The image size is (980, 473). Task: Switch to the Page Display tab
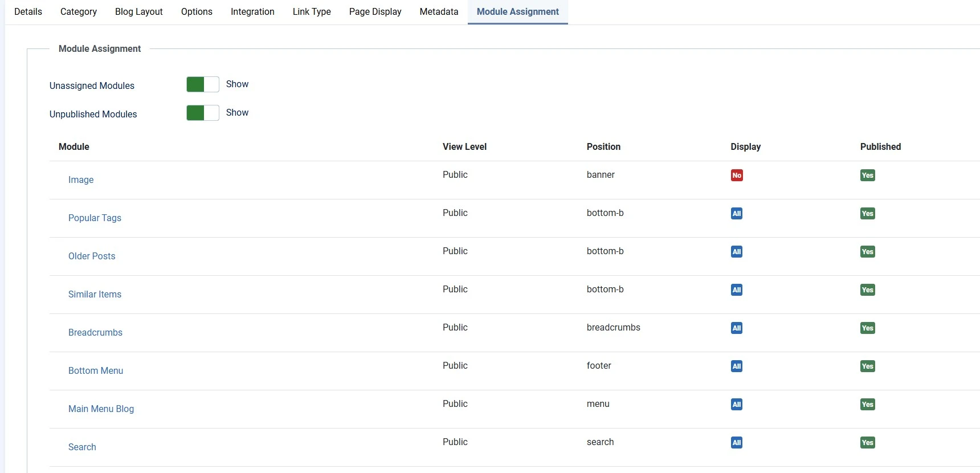point(375,12)
